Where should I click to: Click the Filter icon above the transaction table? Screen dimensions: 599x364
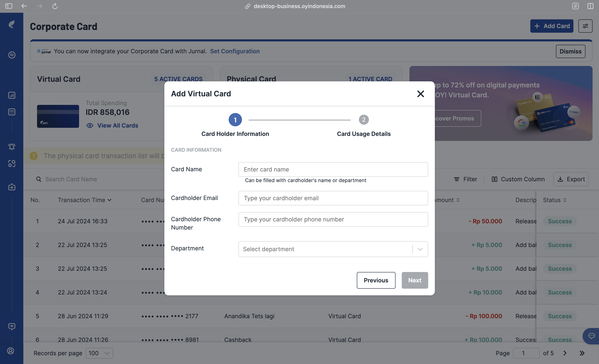coord(457,179)
